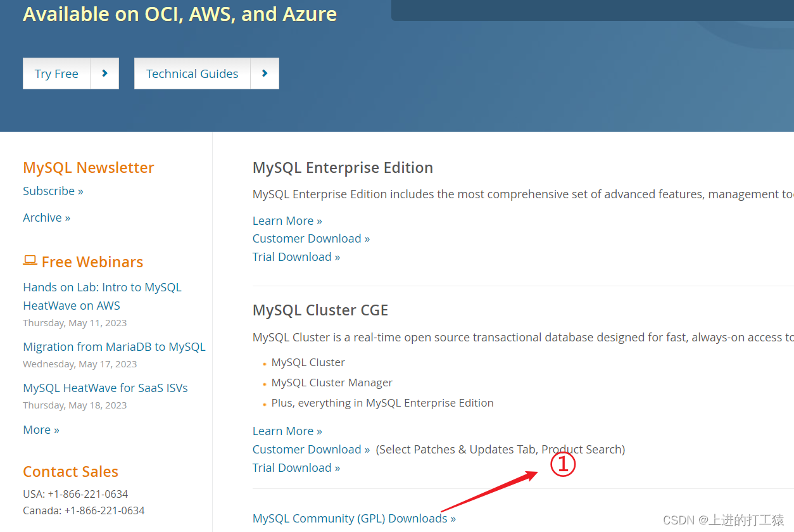
Task: Click the chevron arrow on Try Free button
Action: (104, 73)
